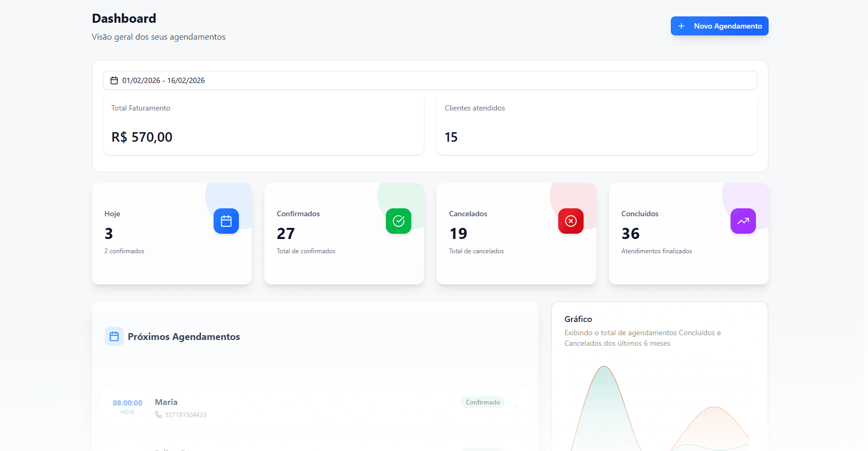Click the green checkmark icon for Confirmados

[399, 221]
